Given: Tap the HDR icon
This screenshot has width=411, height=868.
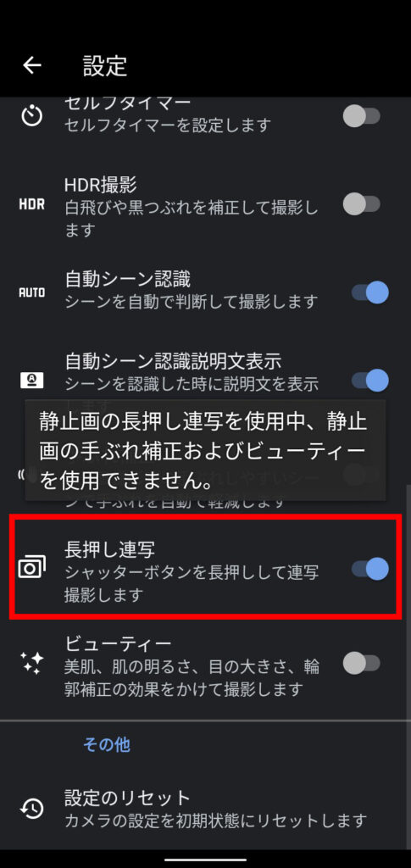Looking at the screenshot, I should (x=31, y=204).
